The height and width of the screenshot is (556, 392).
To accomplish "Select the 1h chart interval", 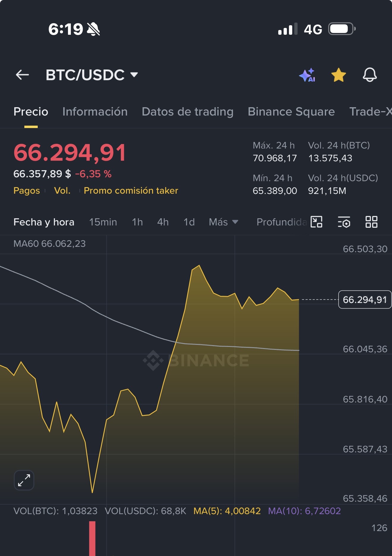I will point(137,222).
